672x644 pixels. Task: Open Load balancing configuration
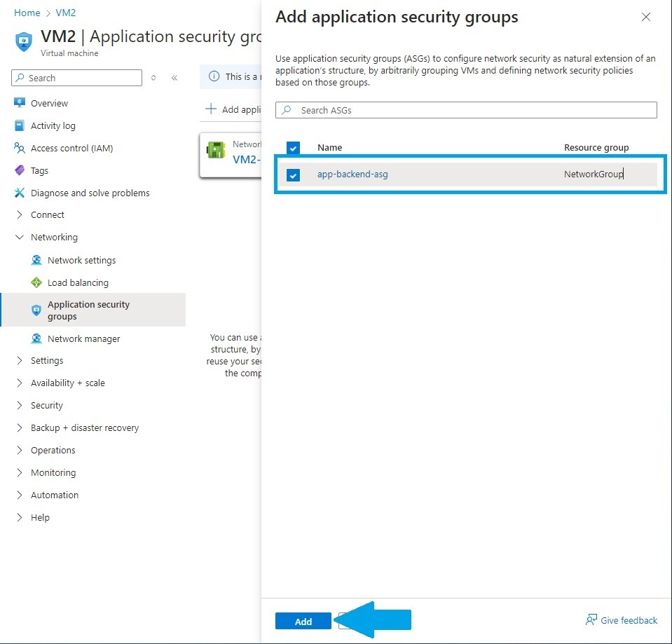74,282
